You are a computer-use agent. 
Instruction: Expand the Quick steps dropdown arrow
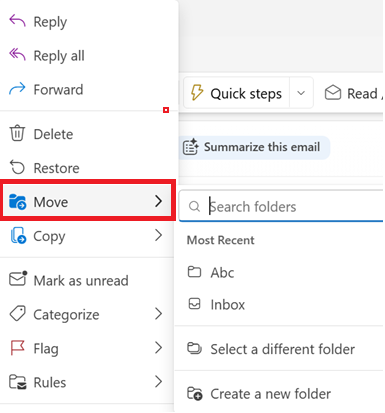pos(301,93)
